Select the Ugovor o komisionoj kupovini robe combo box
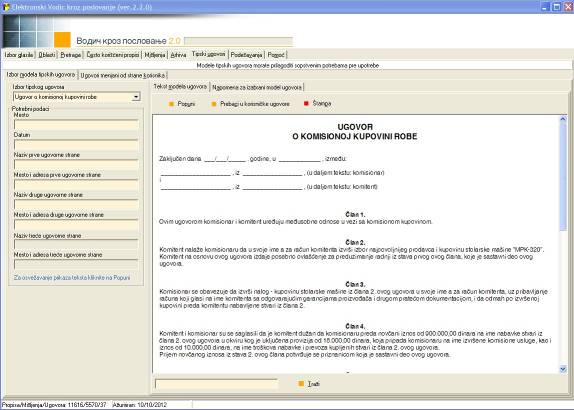 click(77, 97)
